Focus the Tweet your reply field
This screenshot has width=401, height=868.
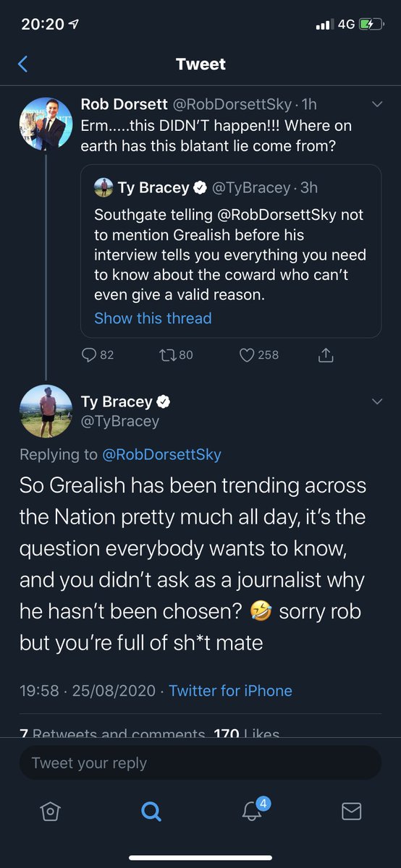point(200,763)
